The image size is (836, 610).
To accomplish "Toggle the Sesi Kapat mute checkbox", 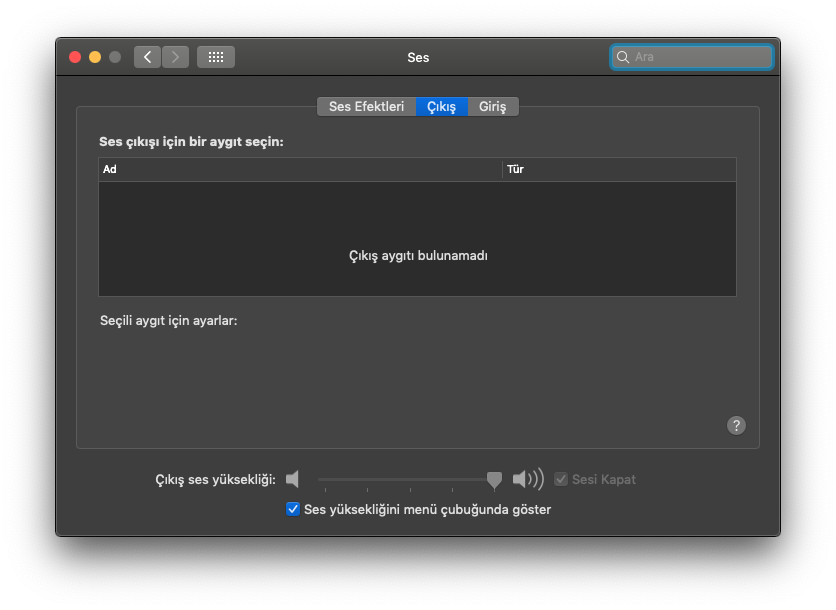I will click(x=561, y=479).
